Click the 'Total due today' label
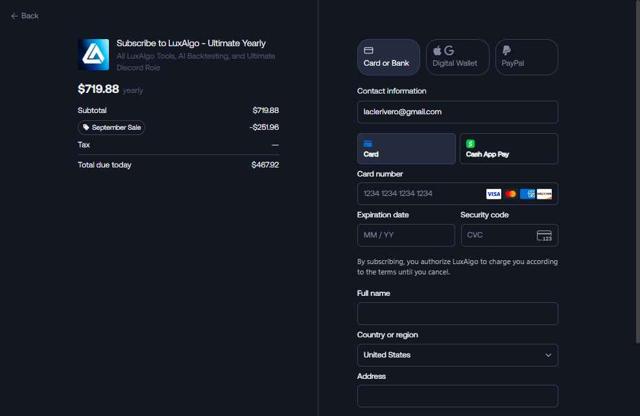Viewport: 640px width, 416px height. (104, 165)
